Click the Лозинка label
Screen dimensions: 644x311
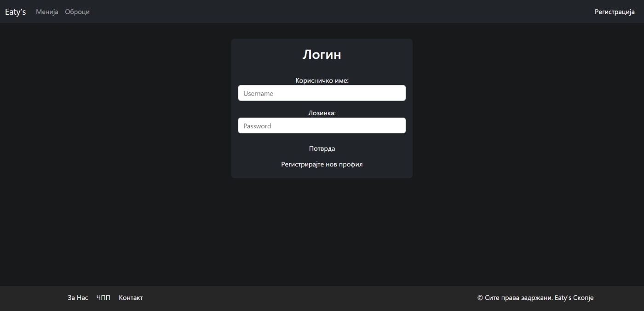(322, 113)
